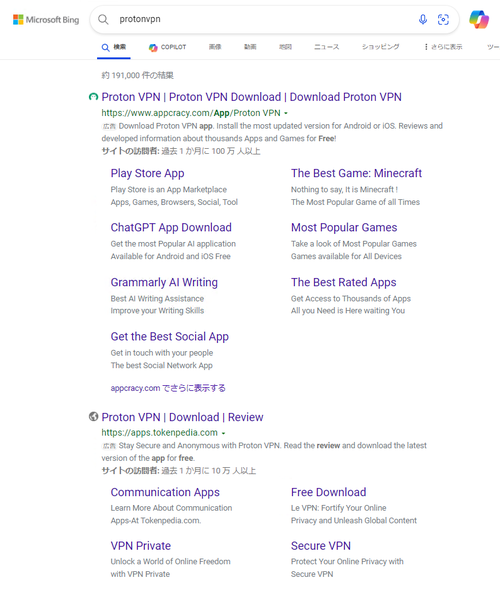
Task: Switch to the 動画 videos tab
Action: (x=250, y=47)
